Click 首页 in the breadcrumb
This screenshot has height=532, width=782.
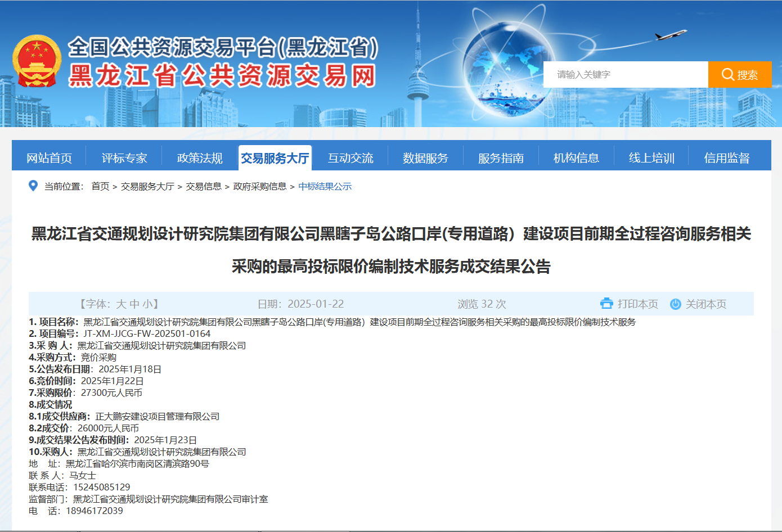100,186
